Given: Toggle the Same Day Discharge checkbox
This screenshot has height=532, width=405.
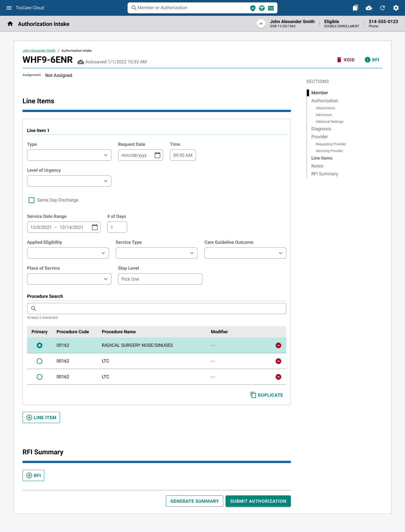Looking at the screenshot, I should click(x=31, y=200).
